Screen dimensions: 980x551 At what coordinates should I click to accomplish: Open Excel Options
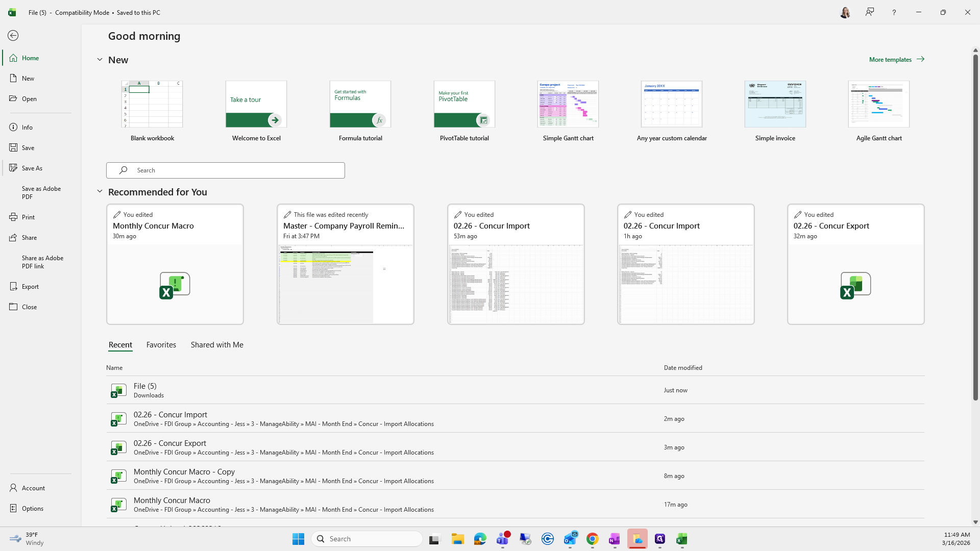click(x=32, y=508)
